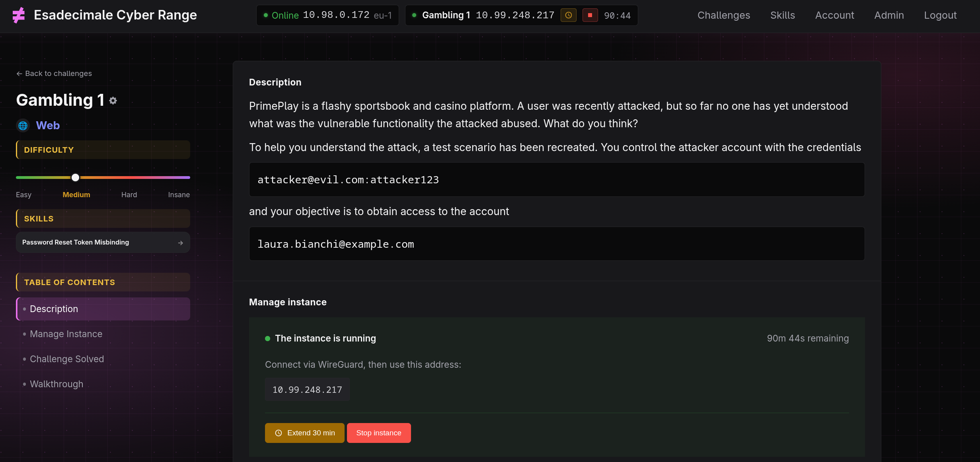Jump to Description in table of contents

(x=103, y=309)
